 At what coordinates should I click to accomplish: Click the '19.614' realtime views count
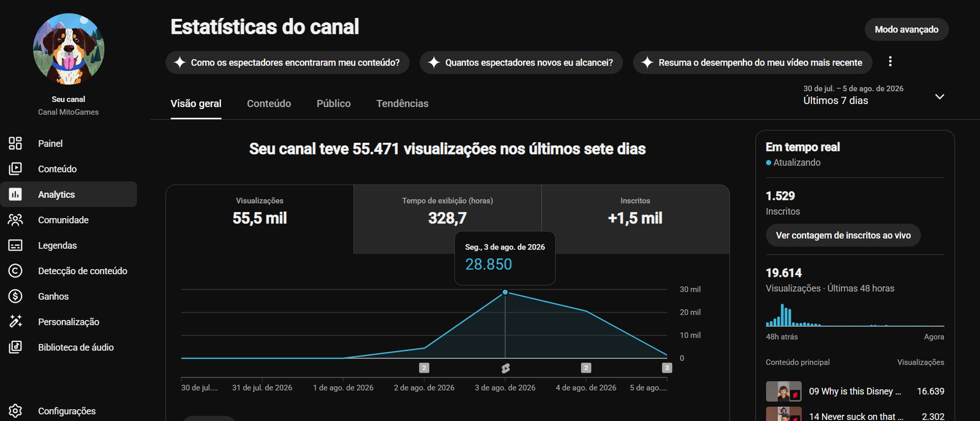[783, 273]
